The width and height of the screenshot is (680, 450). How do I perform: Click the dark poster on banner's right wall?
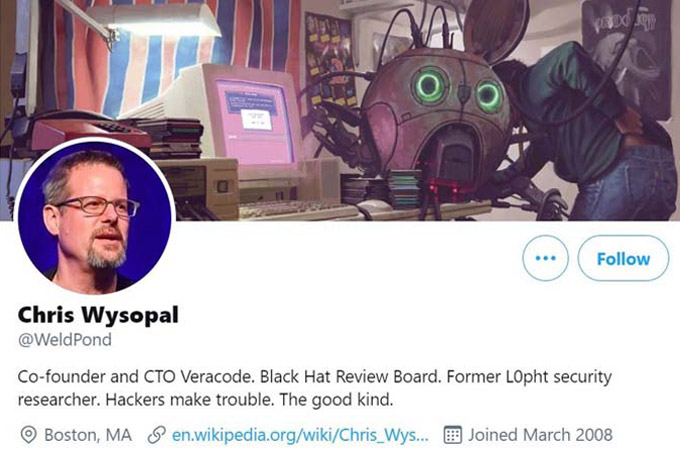pos(627,59)
